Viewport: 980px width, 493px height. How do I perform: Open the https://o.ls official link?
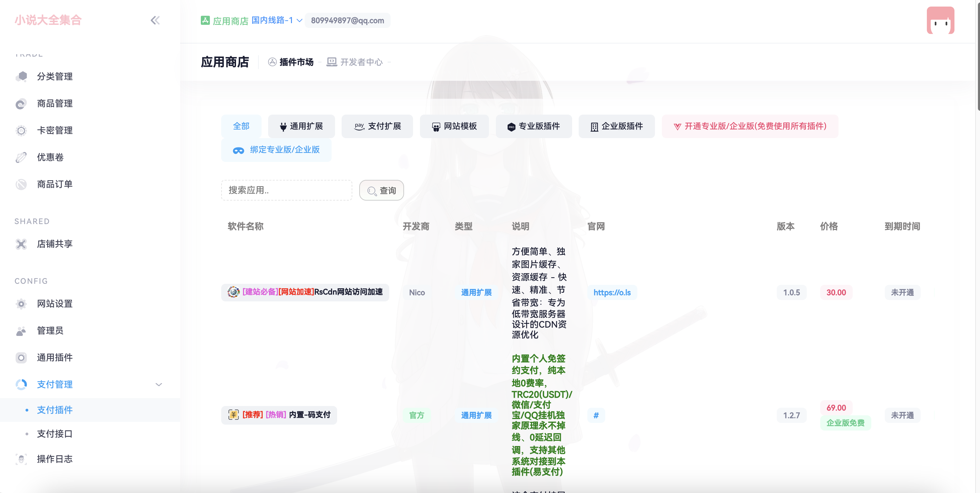pos(612,292)
